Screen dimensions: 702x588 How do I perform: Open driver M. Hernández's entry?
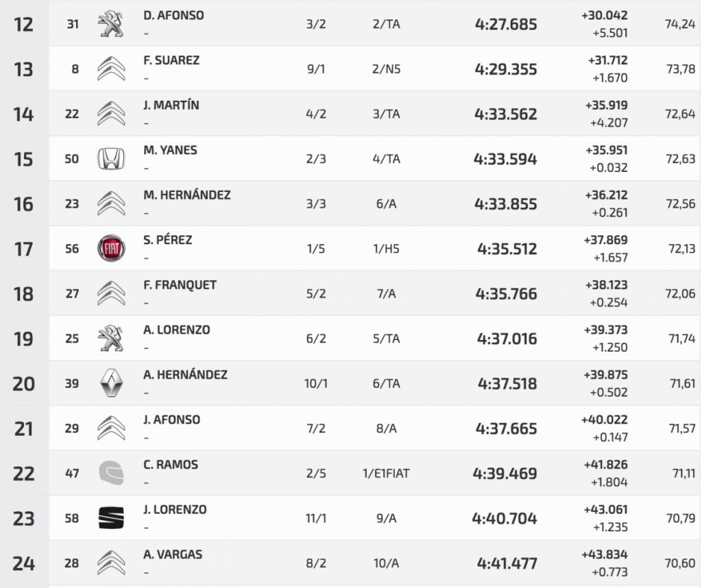point(186,195)
